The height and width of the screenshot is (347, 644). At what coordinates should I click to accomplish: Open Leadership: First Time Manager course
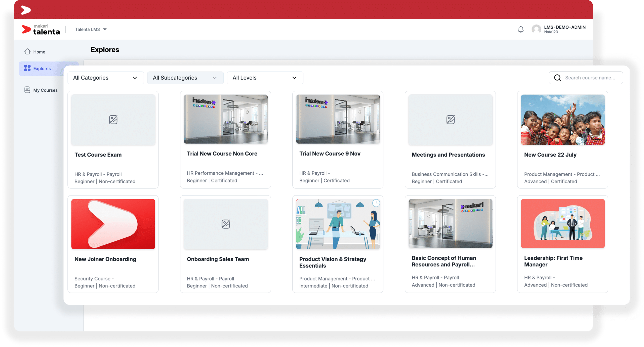click(553, 261)
